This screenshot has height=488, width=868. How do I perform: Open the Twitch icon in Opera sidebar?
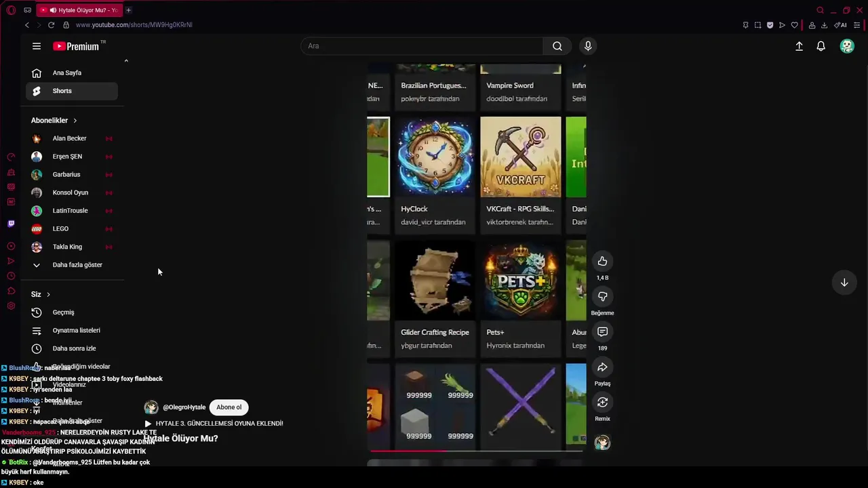11,224
